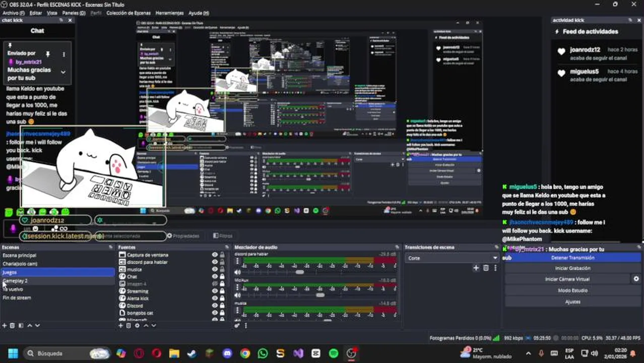The width and height of the screenshot is (644, 363).
Task: Click Iniciar Grabación button
Action: 572,268
